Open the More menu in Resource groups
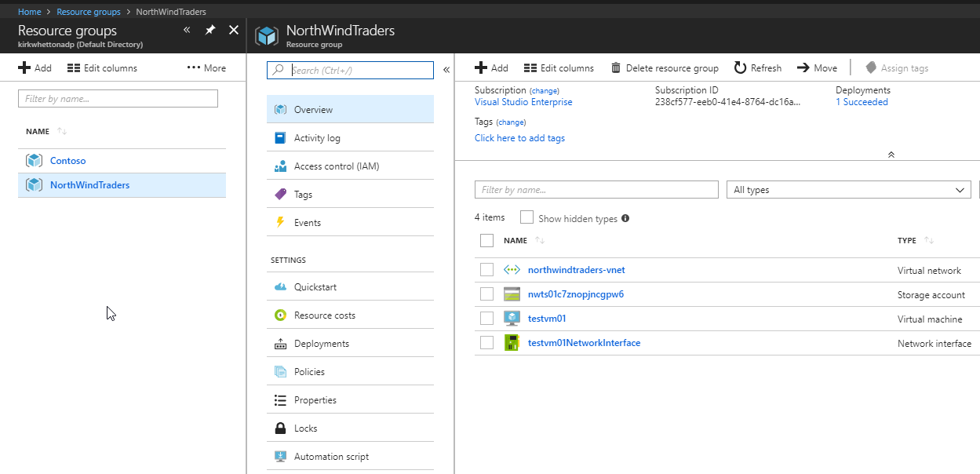The width and height of the screenshot is (980, 474). 206,67
